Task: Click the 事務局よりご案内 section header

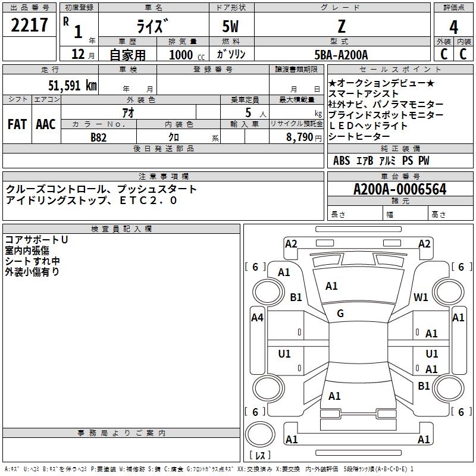Action: tap(121, 433)
